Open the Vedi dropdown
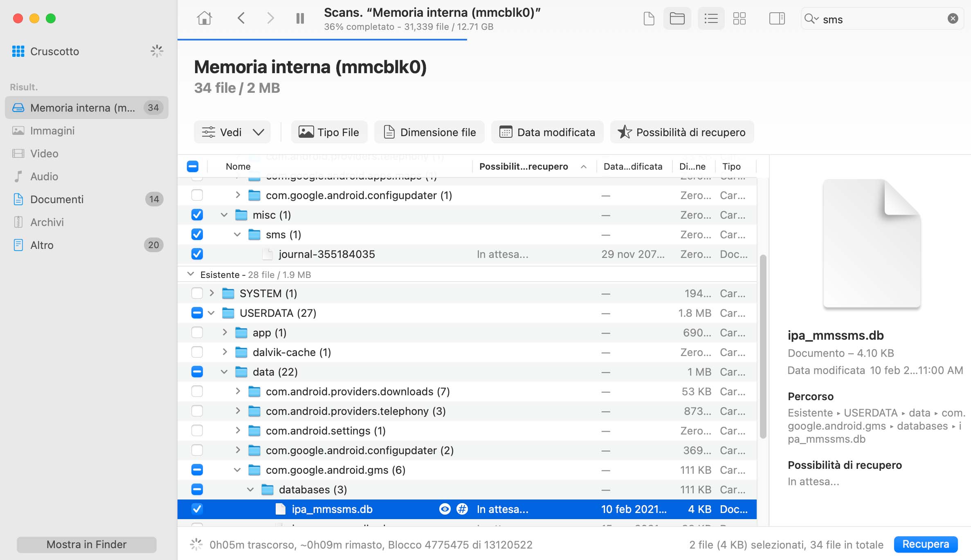Viewport: 971px width, 560px height. (232, 132)
